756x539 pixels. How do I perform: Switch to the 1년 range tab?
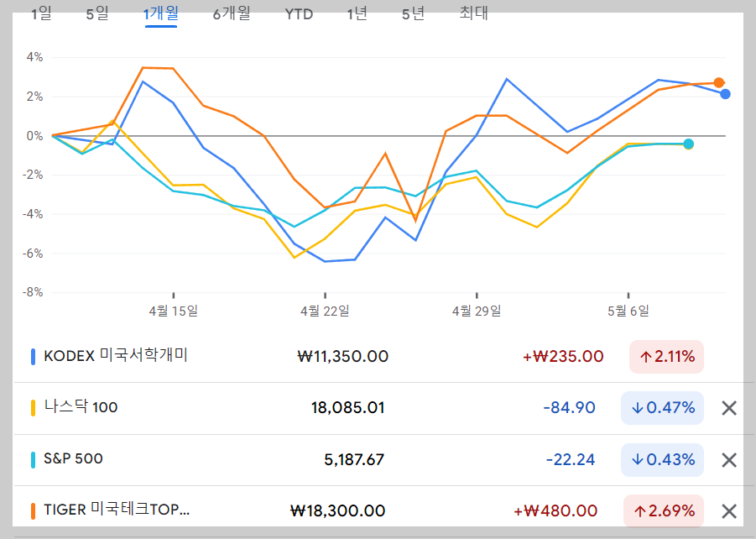(357, 13)
